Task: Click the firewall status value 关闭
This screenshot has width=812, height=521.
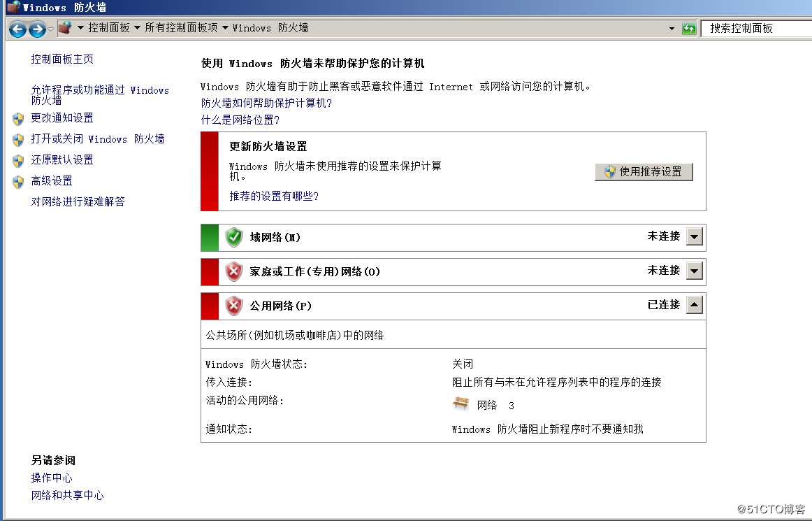Action: point(463,364)
